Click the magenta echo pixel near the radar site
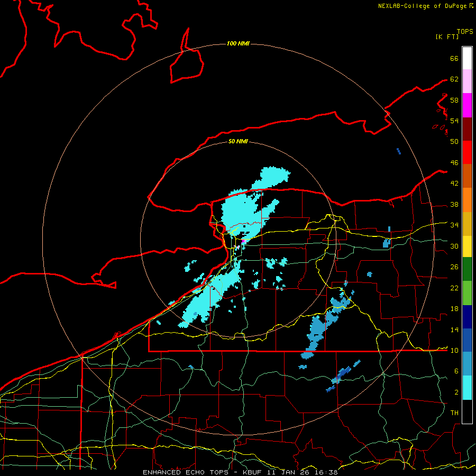The image size is (476, 476). pos(243,241)
